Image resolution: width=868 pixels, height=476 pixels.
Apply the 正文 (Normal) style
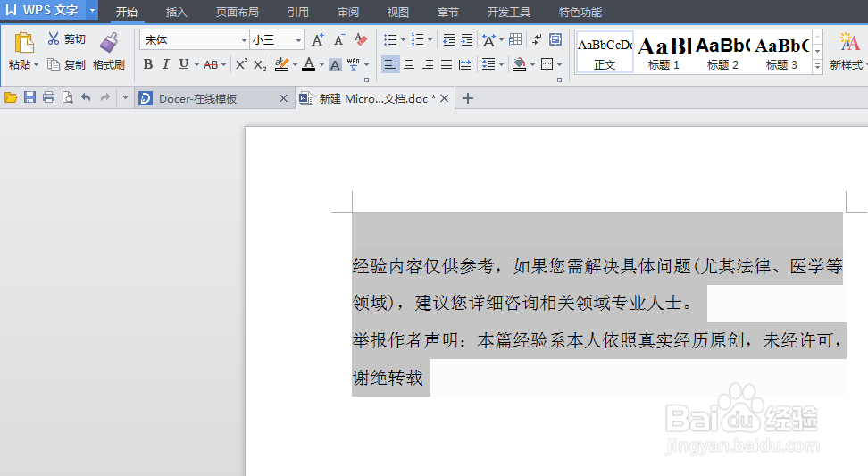605,52
